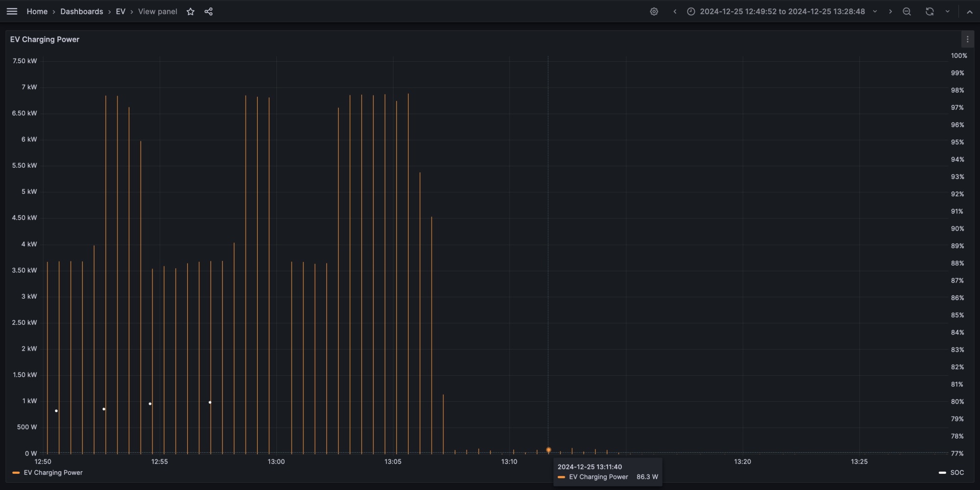980x490 pixels.
Task: Click the EV Charging Power panel title
Action: 45,39
